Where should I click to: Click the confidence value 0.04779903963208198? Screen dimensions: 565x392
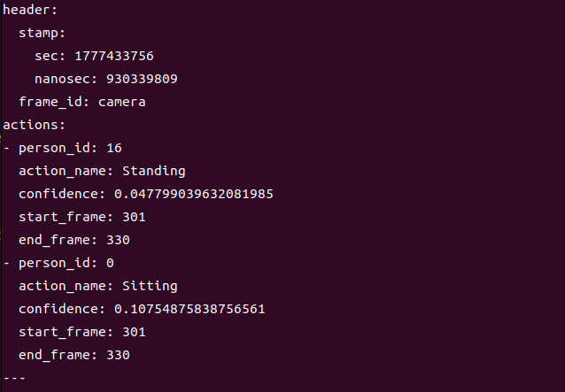click(194, 195)
